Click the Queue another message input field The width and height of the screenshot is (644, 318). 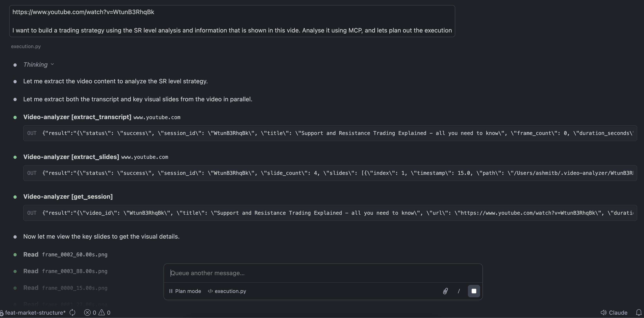tap(323, 273)
